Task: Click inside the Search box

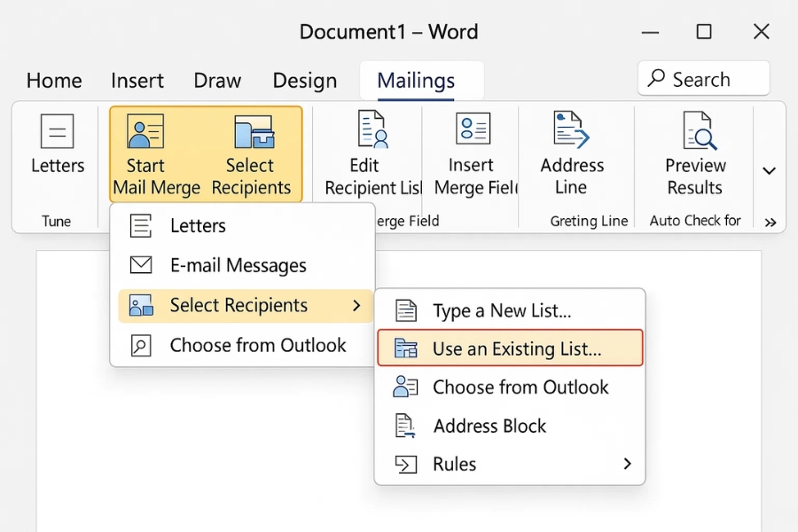Action: tap(703, 78)
